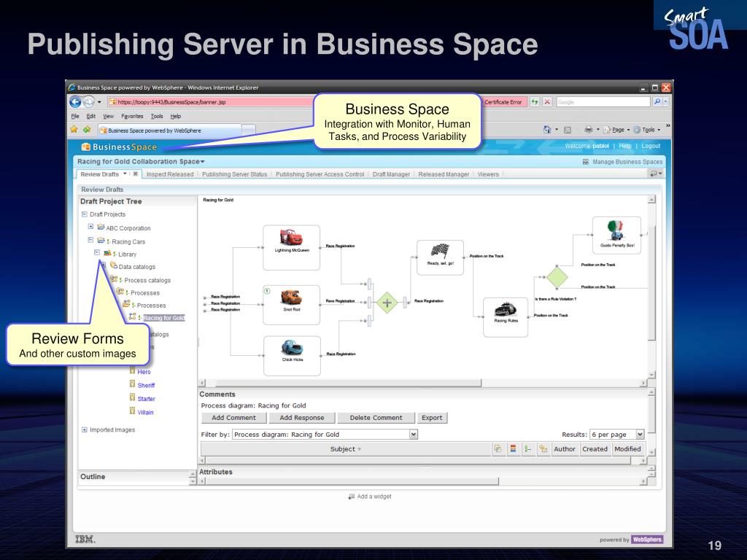Click the Ready, set, go! flag node

(440, 257)
